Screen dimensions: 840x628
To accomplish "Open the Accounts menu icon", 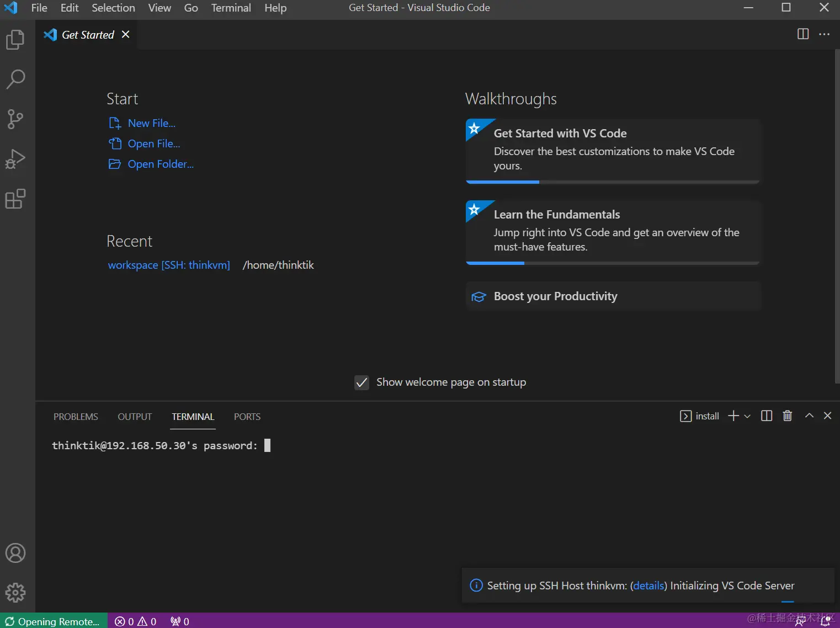I will [x=15, y=553].
